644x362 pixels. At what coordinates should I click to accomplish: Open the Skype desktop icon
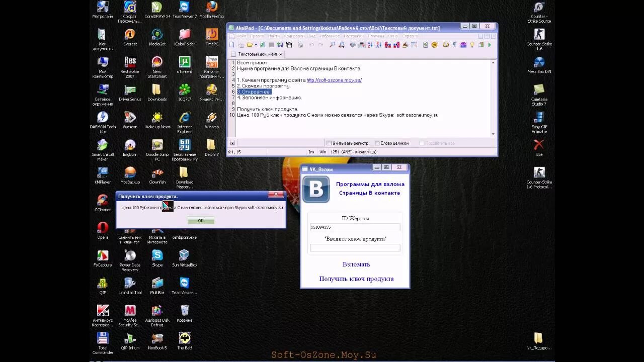[x=157, y=258]
